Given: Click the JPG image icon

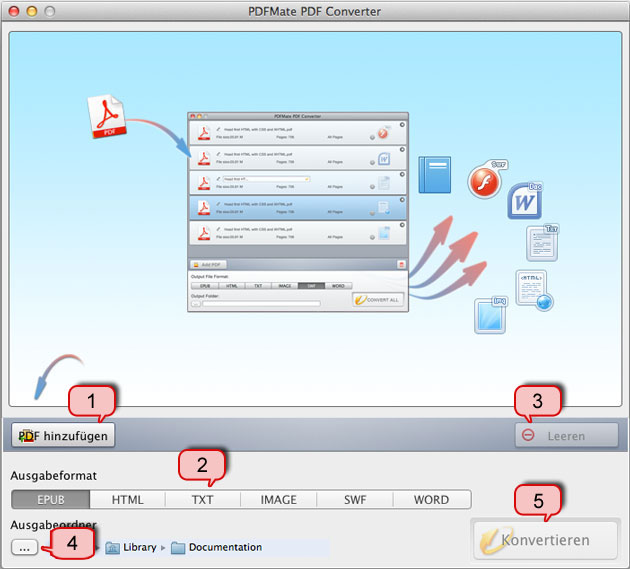Looking at the screenshot, I should [491, 315].
